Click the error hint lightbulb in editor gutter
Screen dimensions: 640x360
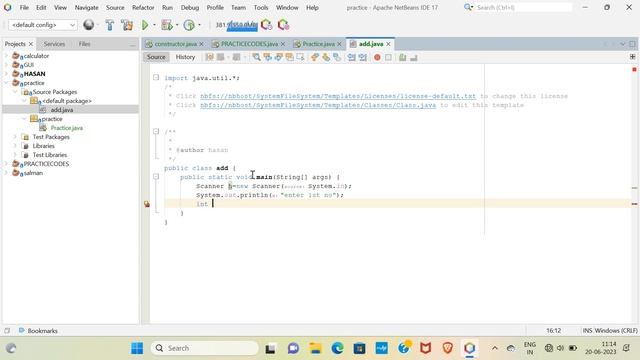[x=147, y=204]
